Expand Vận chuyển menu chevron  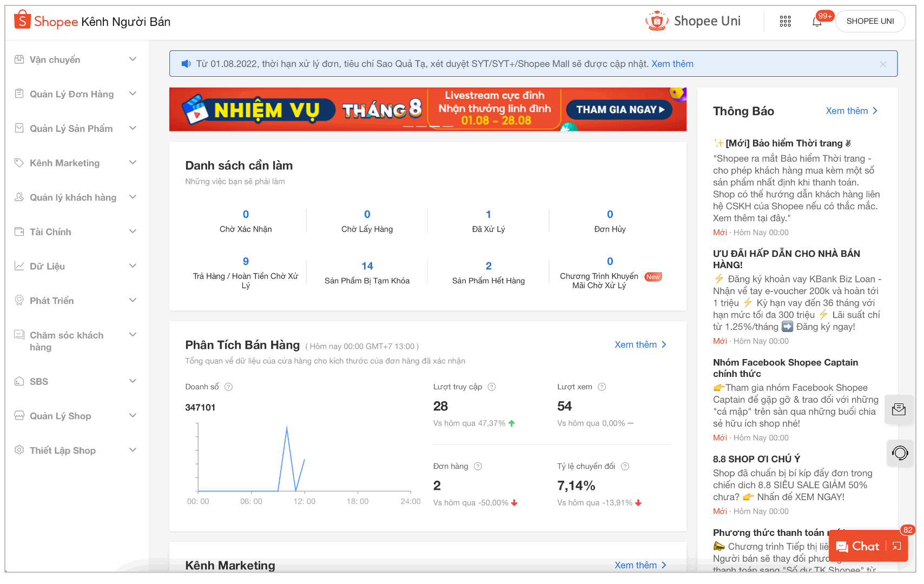pos(133,59)
